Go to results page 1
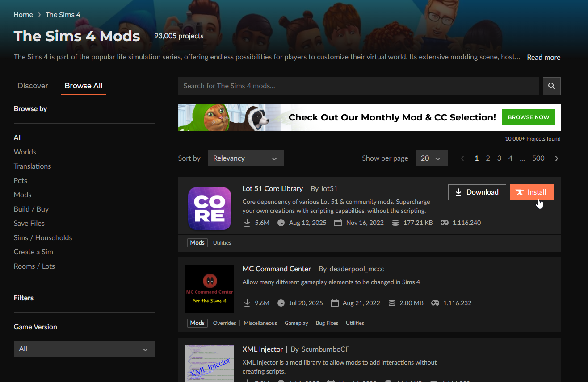This screenshot has width=588, height=382. (477, 158)
